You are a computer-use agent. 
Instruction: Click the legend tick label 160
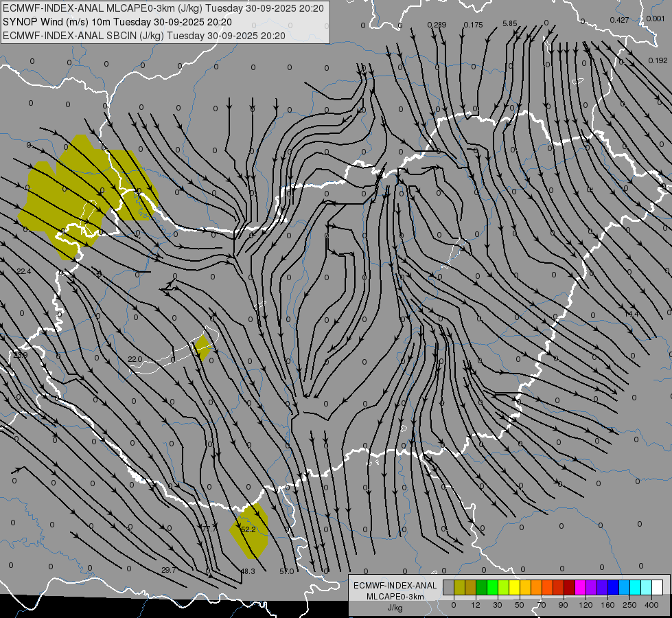[x=607, y=605]
